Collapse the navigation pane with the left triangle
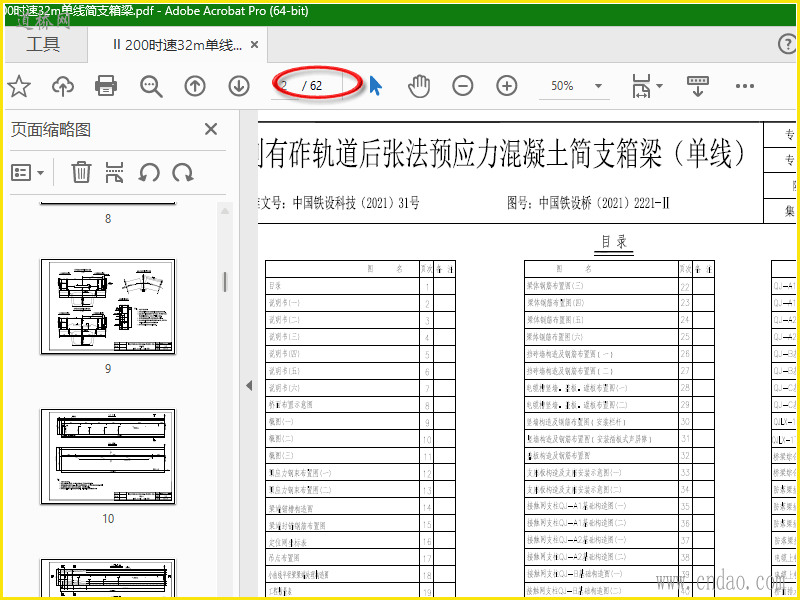The height and width of the screenshot is (600, 800). 249,386
